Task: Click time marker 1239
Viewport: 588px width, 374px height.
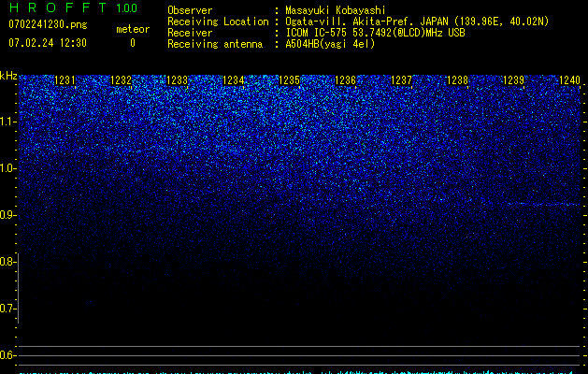Action: pyautogui.click(x=513, y=80)
